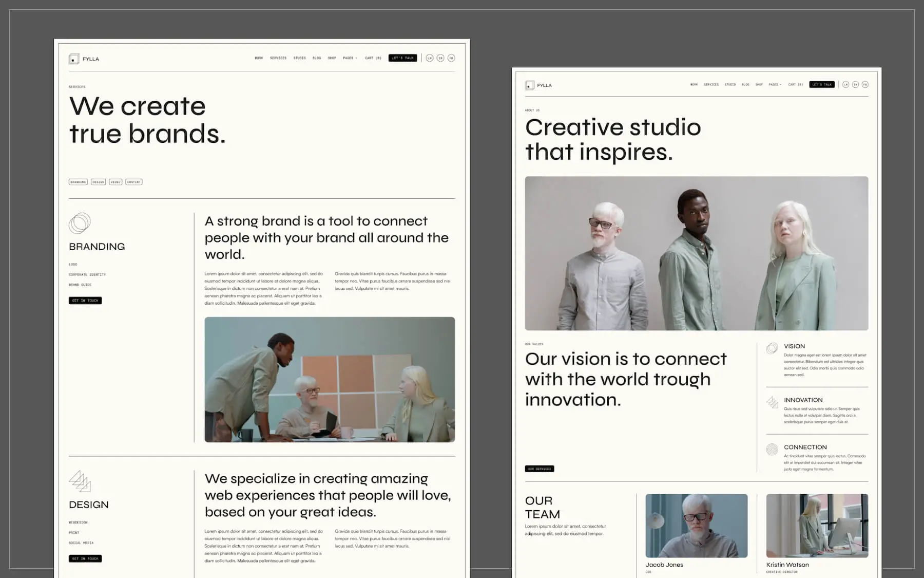Expand the Pages dropdown on About page
This screenshot has width=924, height=578.
tap(775, 85)
